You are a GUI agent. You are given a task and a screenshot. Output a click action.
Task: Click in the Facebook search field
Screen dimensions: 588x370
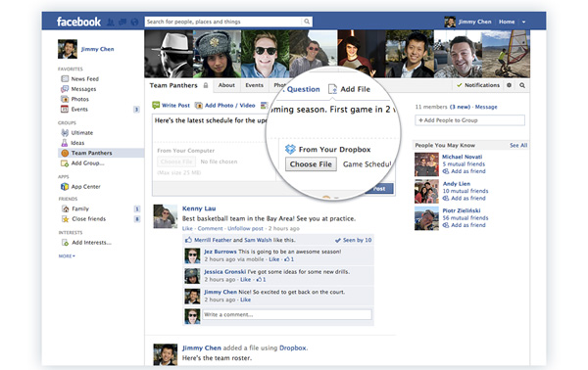point(223,22)
